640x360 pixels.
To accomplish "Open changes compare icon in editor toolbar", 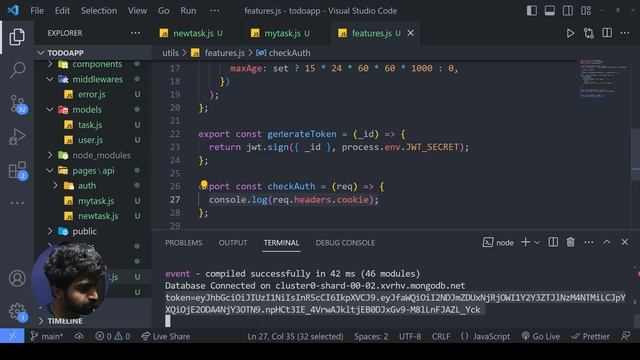I will click(589, 33).
